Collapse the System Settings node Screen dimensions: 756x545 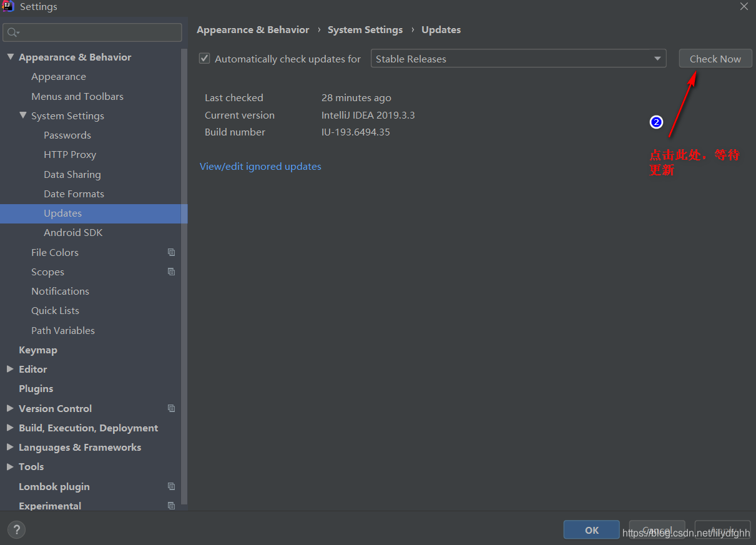click(22, 115)
